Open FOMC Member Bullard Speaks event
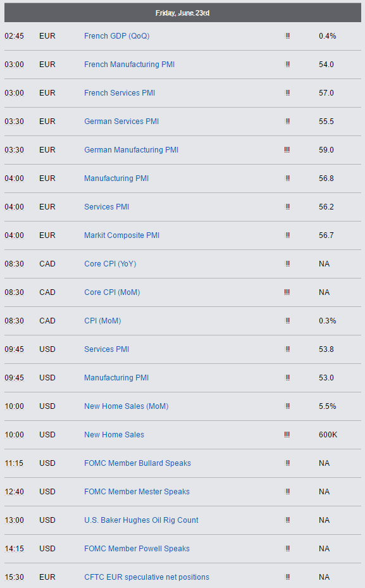Image resolution: width=365 pixels, height=588 pixels. 137,463
